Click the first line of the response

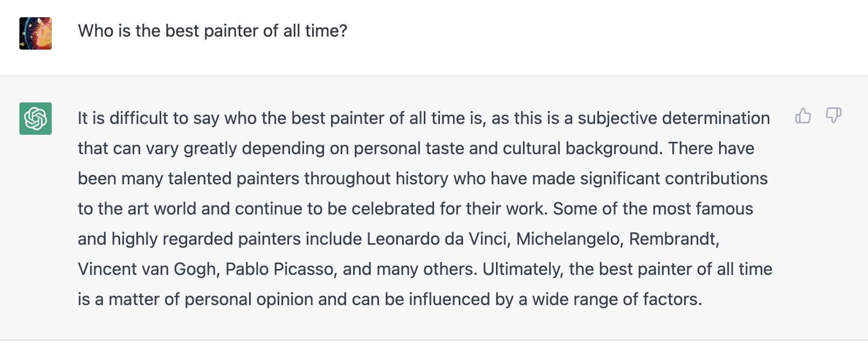424,118
